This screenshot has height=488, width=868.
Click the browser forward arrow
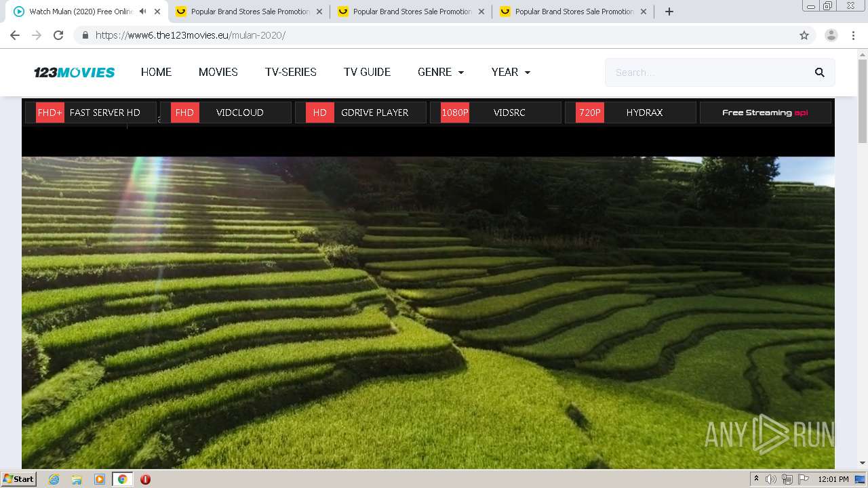click(x=37, y=35)
